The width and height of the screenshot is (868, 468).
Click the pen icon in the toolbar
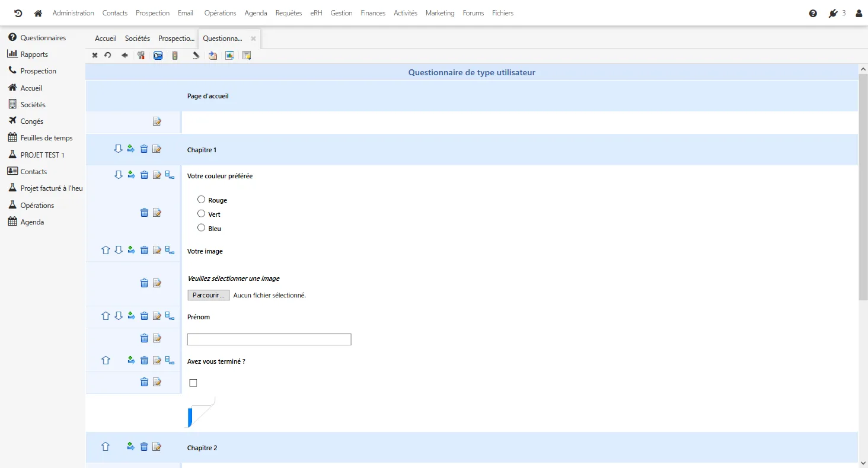click(x=196, y=55)
